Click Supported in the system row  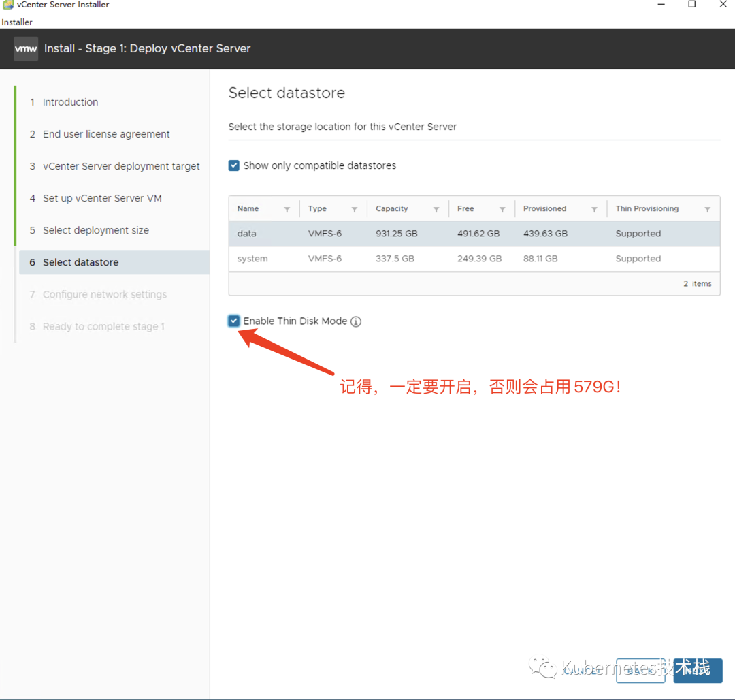(x=638, y=259)
